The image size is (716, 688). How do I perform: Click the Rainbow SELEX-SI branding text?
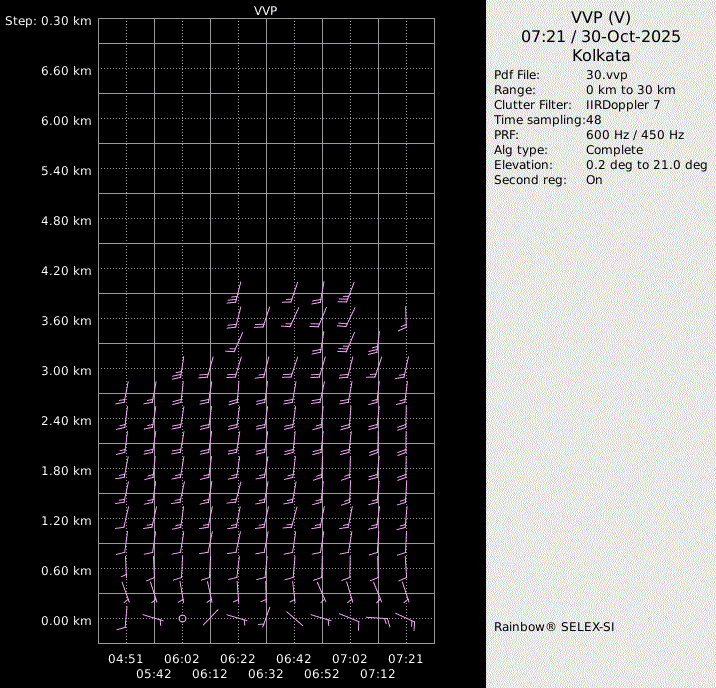(x=553, y=627)
